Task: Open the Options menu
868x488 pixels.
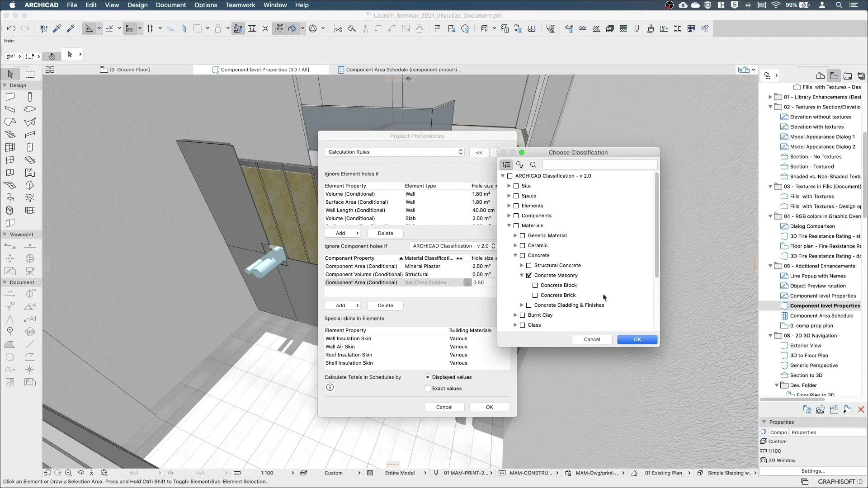Action: [x=206, y=5]
